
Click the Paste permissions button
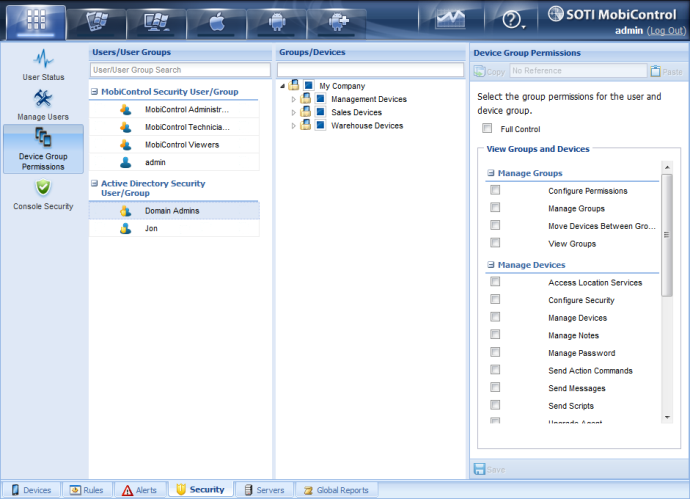[x=666, y=71]
